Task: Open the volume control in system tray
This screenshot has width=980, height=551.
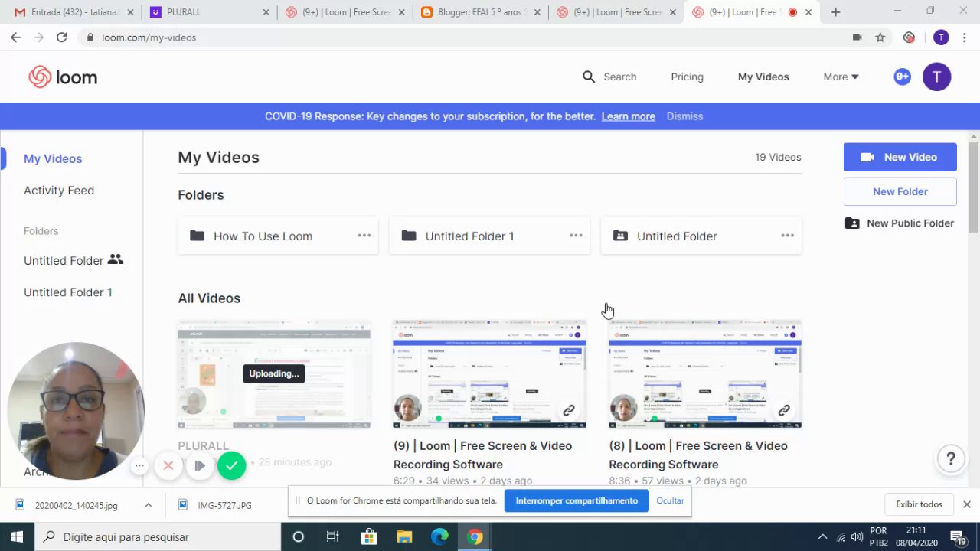Action: coord(857,536)
